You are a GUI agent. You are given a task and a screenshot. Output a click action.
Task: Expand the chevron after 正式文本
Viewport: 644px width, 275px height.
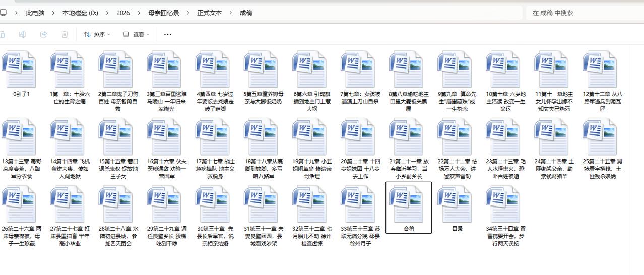[x=231, y=13]
